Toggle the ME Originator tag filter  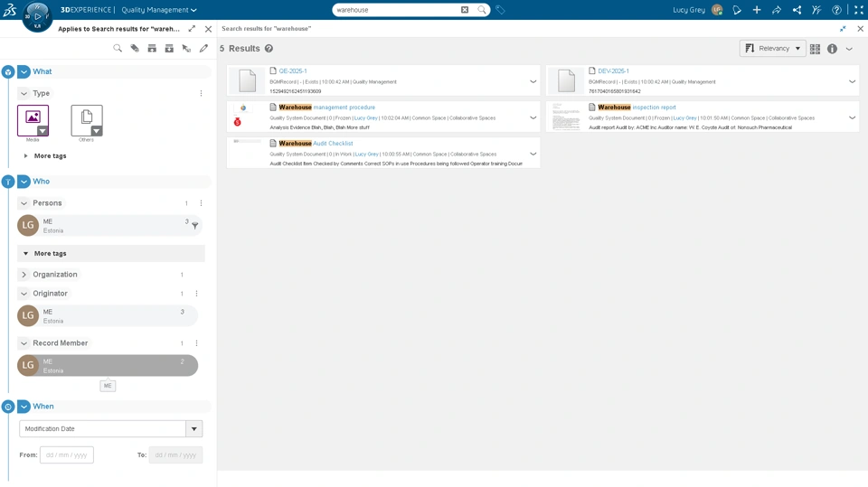(x=108, y=315)
